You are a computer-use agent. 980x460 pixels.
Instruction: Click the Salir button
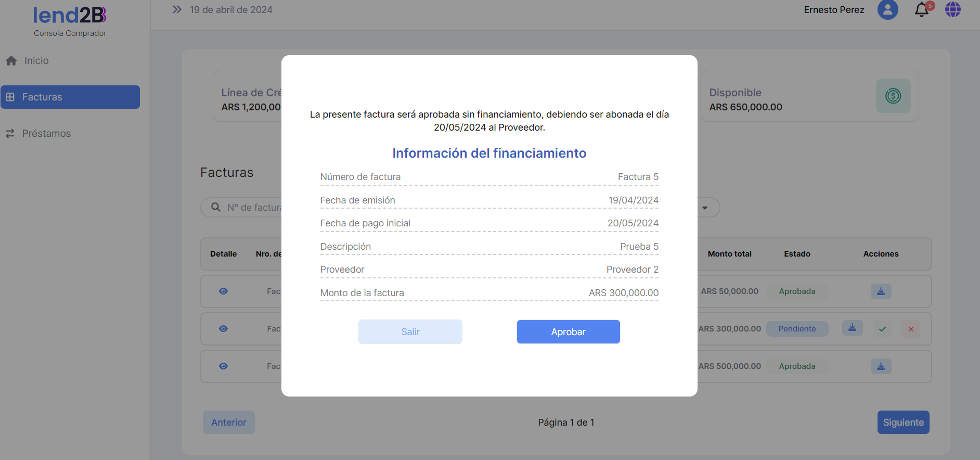click(410, 332)
